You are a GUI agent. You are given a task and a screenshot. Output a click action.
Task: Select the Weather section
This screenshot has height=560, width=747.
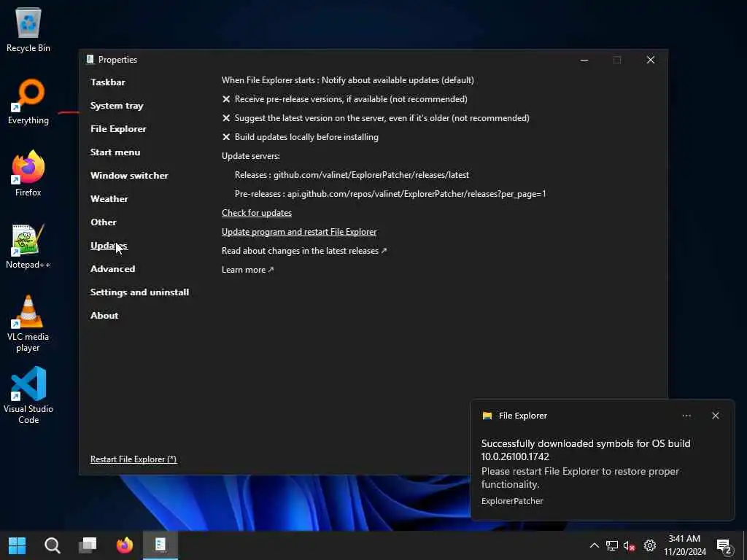[109, 199]
